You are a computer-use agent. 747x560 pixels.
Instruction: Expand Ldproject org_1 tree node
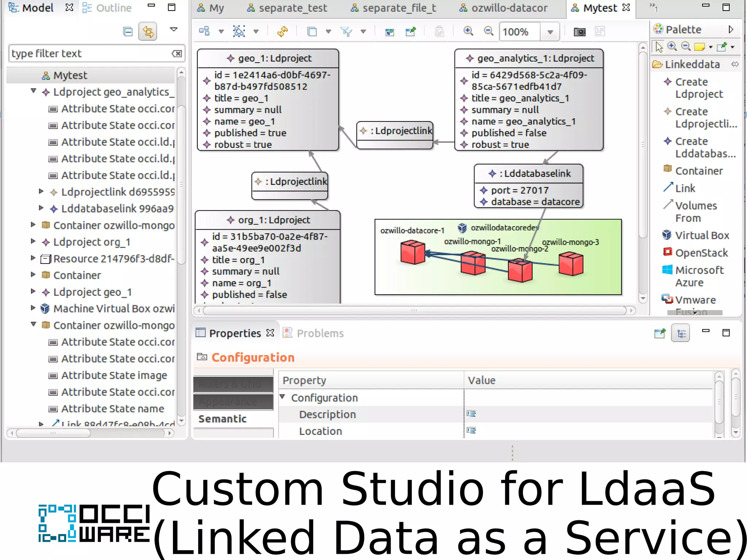click(x=33, y=241)
